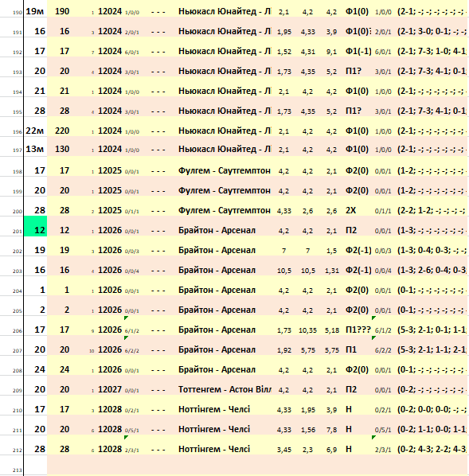Image resolution: width=469 pixels, height=476 pixels.
Task: Select Брайтон - Арсенал in row 206
Action: [x=217, y=330]
